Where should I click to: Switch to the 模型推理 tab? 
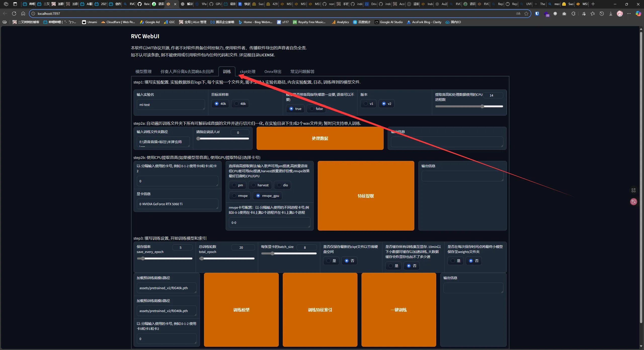(x=143, y=72)
